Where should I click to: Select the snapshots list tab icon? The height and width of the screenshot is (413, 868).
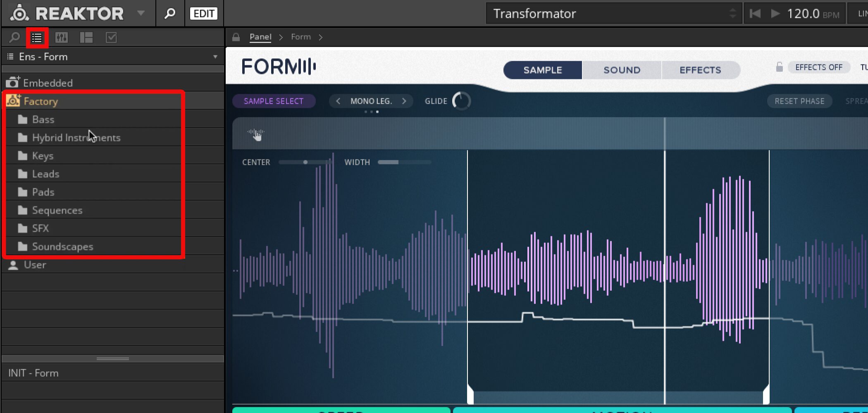pos(37,38)
